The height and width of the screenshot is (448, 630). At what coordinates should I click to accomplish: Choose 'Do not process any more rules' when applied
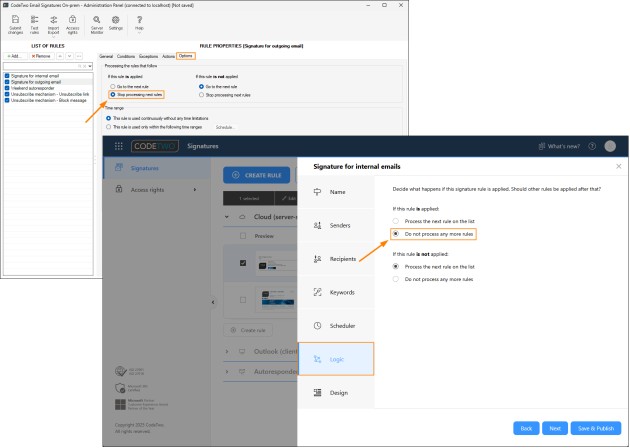click(x=396, y=234)
